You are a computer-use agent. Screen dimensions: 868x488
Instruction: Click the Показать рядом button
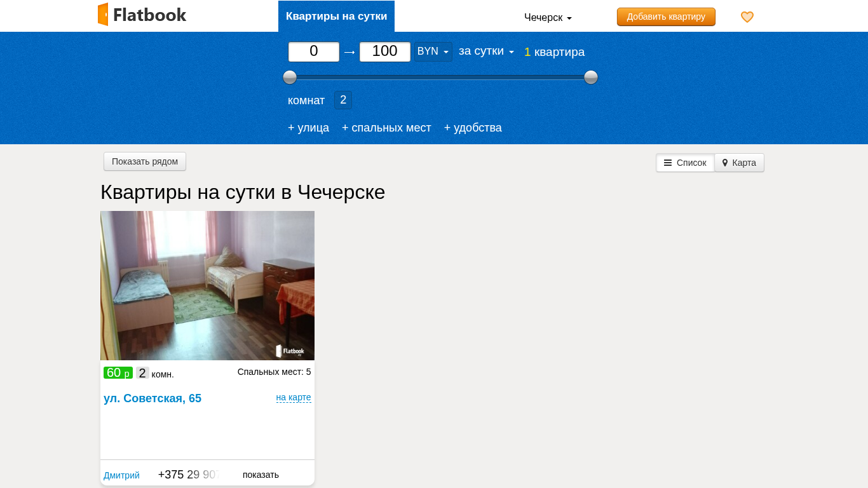(145, 161)
